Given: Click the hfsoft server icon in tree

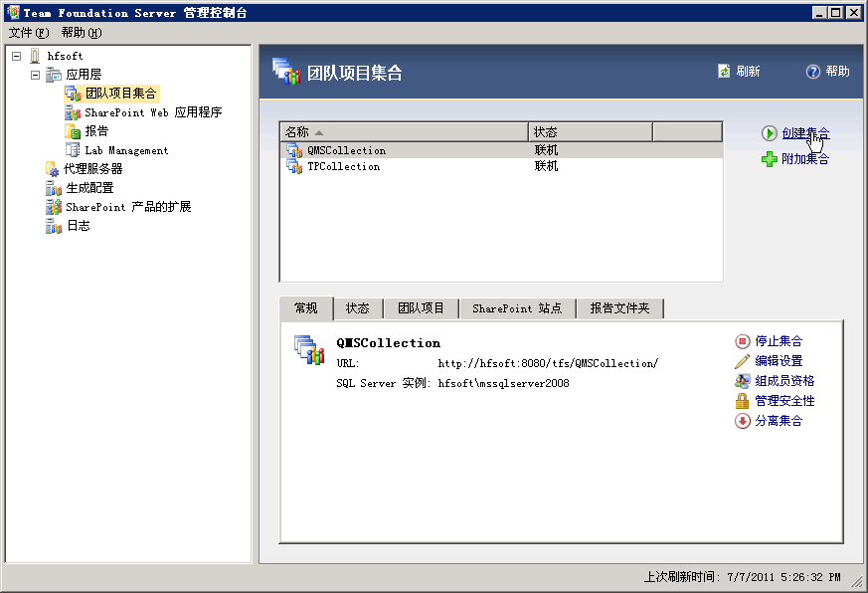Looking at the screenshot, I should [35, 56].
